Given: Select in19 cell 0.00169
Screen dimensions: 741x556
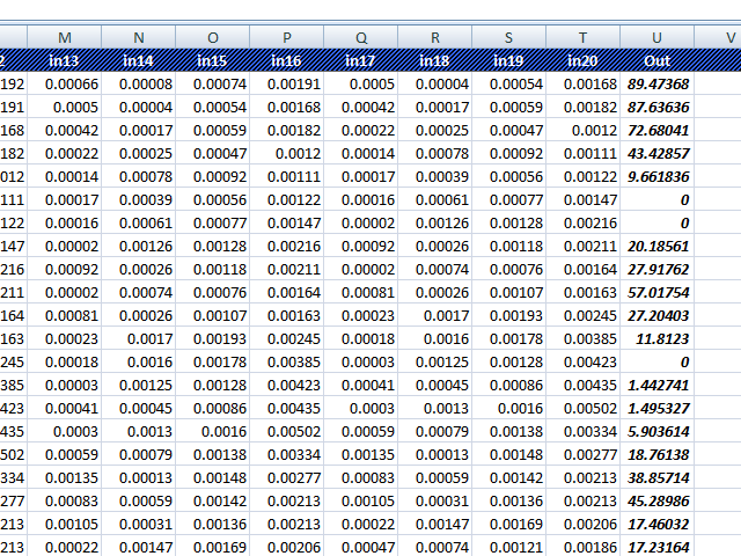Looking at the screenshot, I should (509, 523).
